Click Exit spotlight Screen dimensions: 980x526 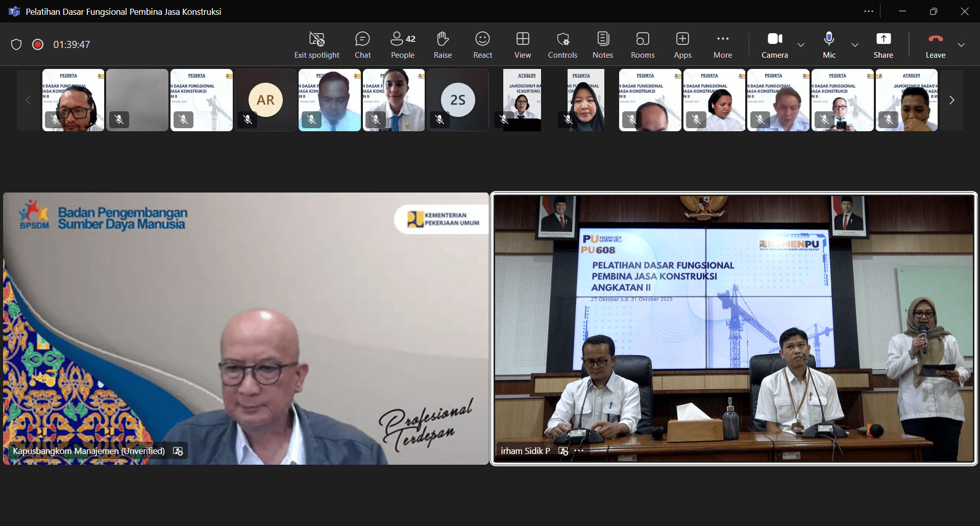coord(316,45)
